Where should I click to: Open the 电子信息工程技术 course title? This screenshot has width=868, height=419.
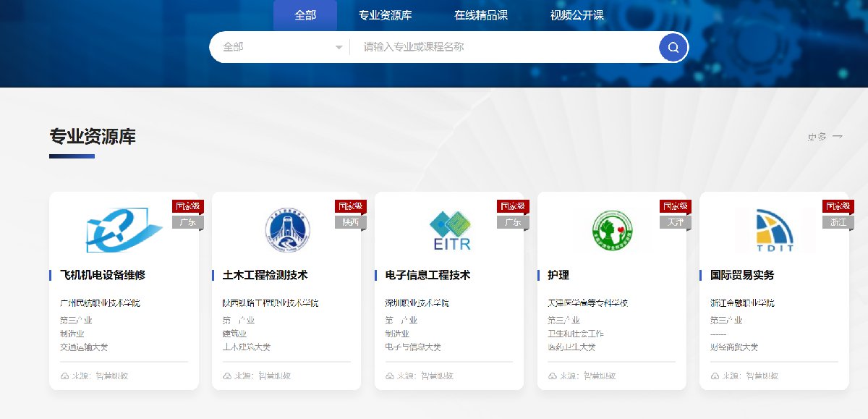coord(428,276)
